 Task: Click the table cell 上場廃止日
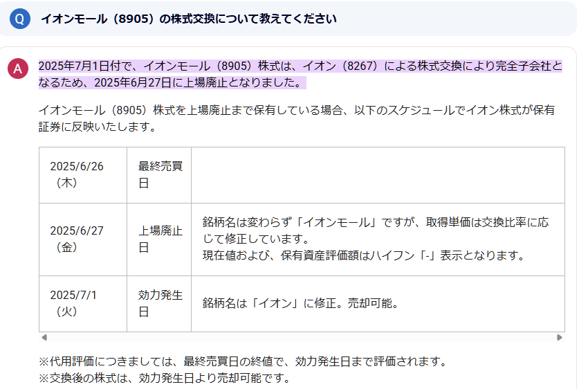coord(159,239)
